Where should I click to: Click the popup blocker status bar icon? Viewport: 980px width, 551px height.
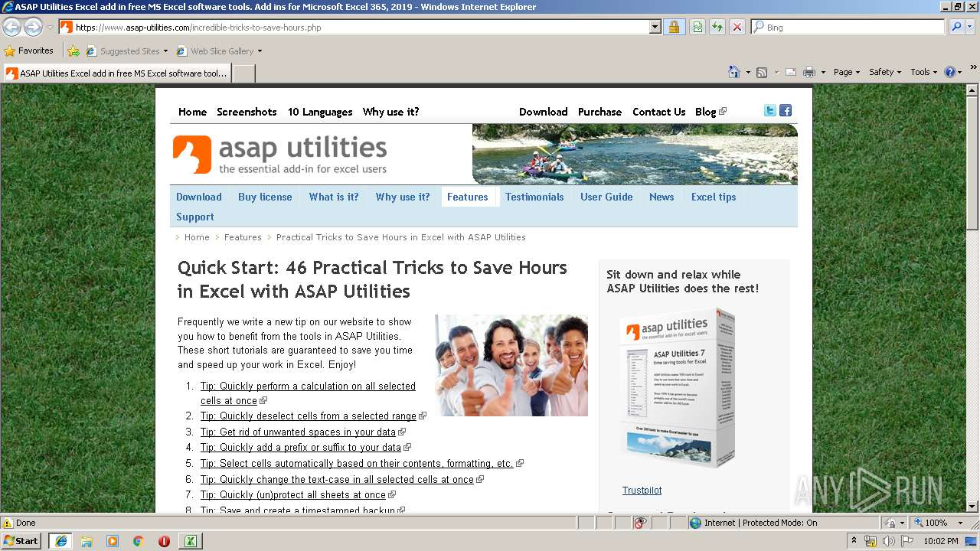point(640,523)
